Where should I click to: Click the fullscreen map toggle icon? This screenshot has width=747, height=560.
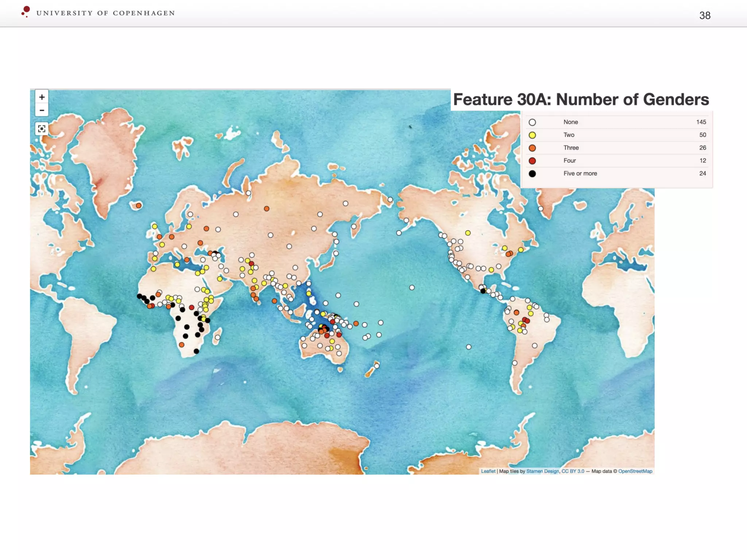(42, 129)
